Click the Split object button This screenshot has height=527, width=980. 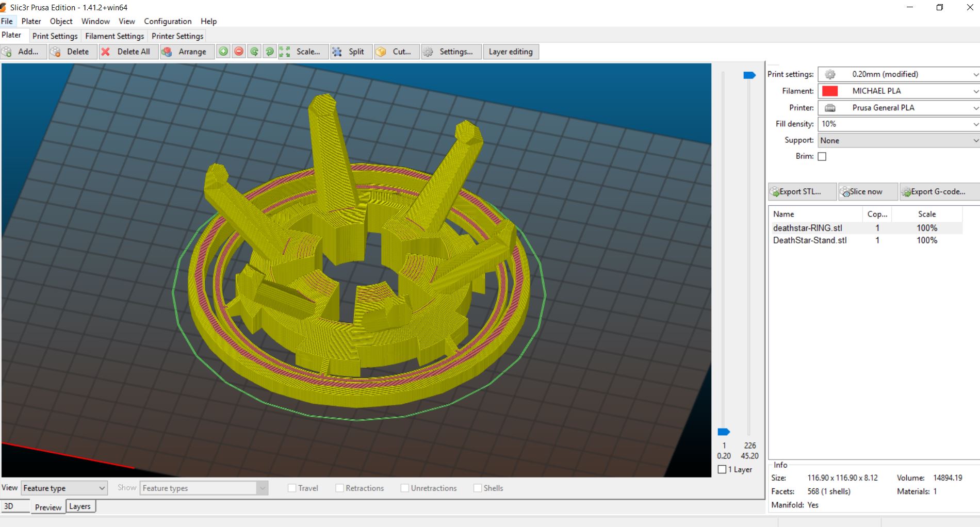pyautogui.click(x=351, y=52)
